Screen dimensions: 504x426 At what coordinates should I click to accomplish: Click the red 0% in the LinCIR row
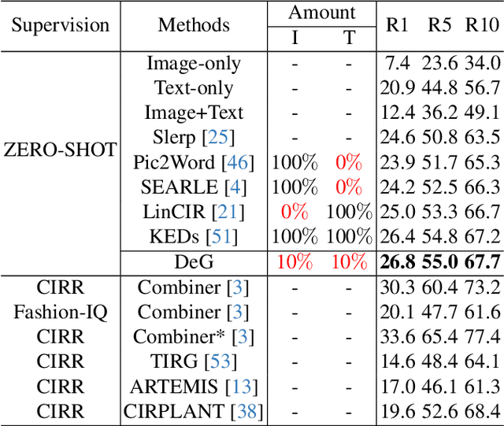coord(295,212)
